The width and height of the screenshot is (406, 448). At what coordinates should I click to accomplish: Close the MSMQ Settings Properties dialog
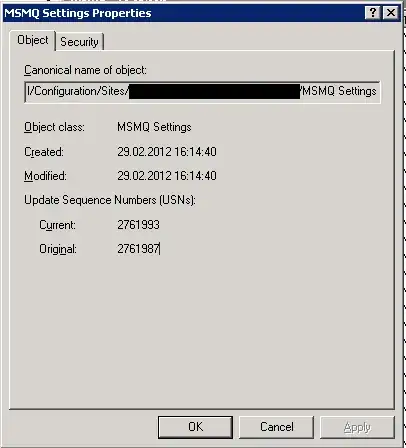[x=390, y=13]
